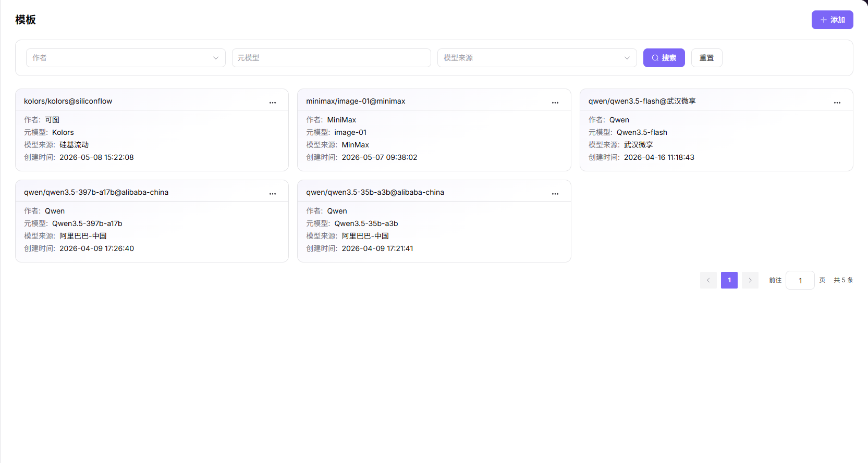Go to next page arrow
This screenshot has width=868, height=463.
(x=750, y=280)
